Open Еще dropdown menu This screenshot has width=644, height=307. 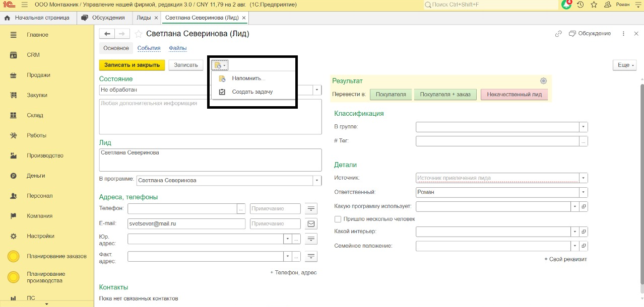click(x=624, y=65)
